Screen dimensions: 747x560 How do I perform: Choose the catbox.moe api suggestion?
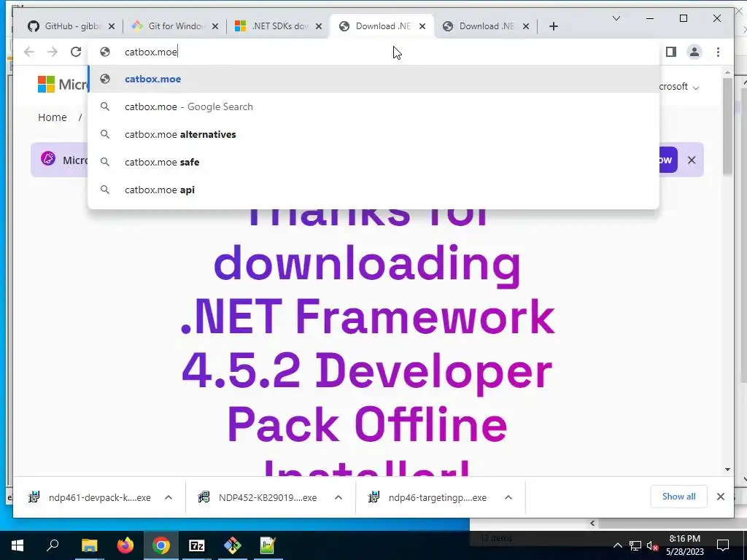[373, 190]
